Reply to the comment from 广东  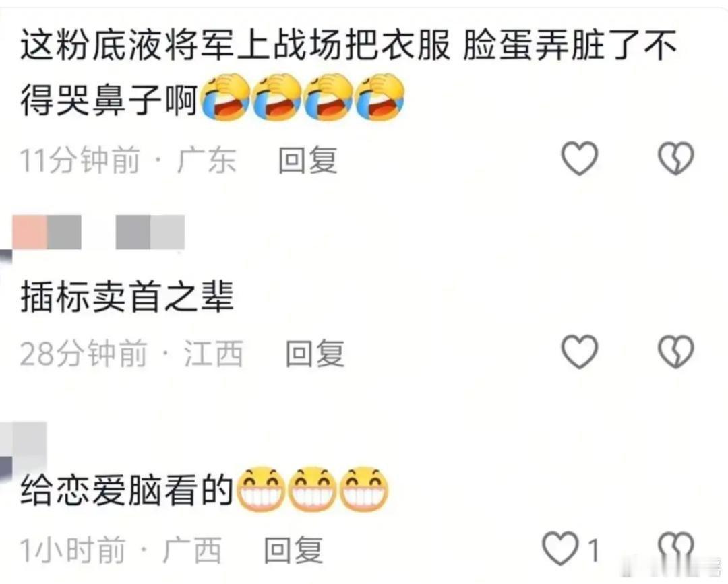[x=308, y=160]
